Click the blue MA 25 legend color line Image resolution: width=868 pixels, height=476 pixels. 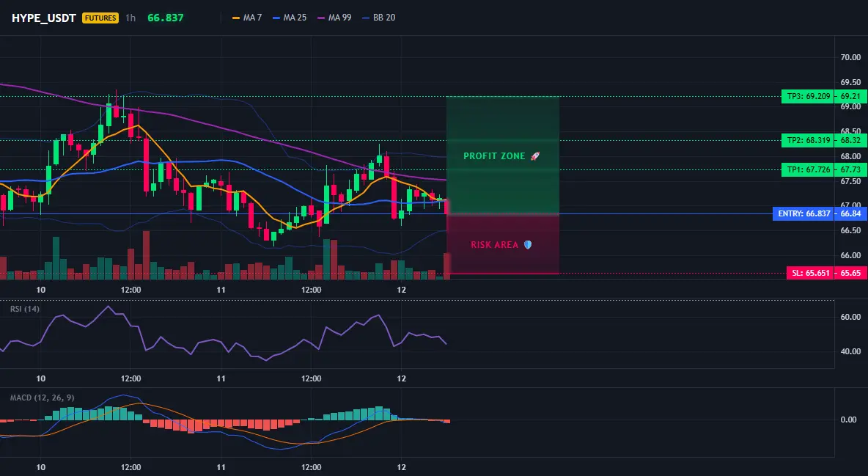tap(276, 18)
